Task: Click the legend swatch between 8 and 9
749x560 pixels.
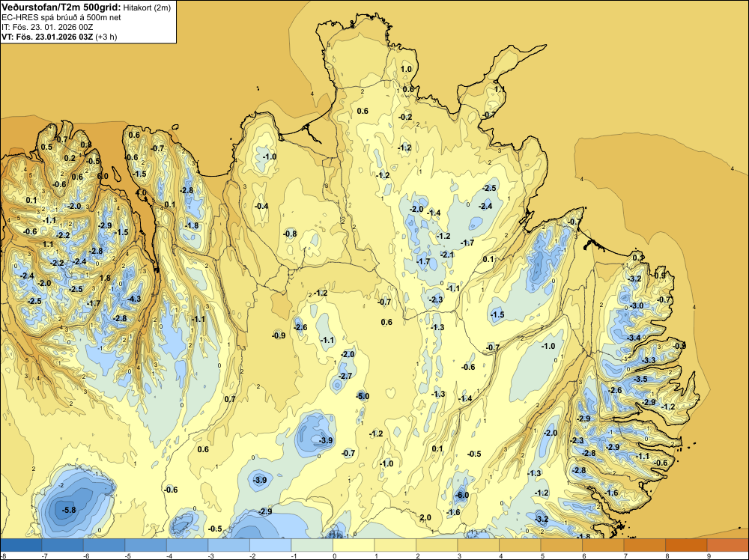Action: coord(686,545)
